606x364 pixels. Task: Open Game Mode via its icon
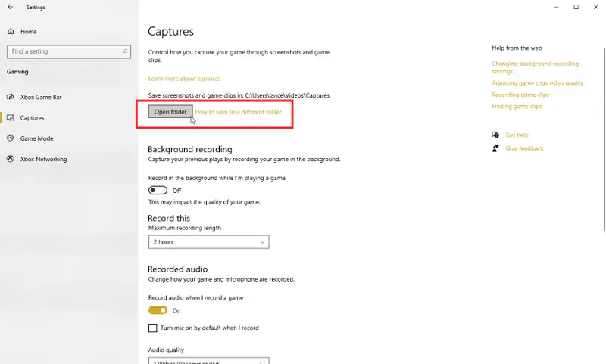pos(11,138)
